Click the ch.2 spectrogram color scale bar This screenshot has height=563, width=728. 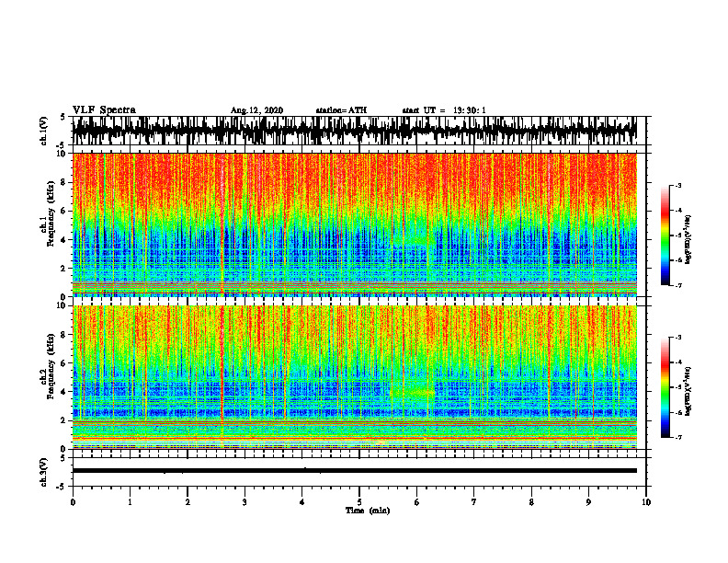pyautogui.click(x=665, y=387)
